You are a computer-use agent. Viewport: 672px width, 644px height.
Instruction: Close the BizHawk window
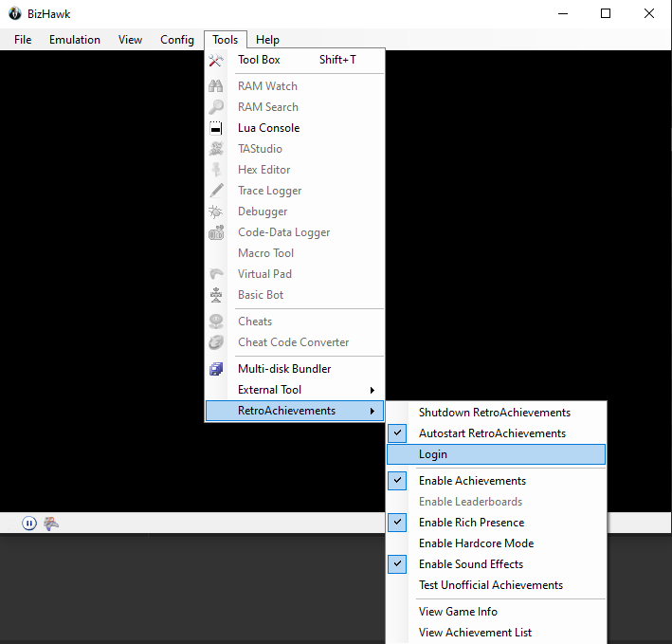[x=649, y=13]
